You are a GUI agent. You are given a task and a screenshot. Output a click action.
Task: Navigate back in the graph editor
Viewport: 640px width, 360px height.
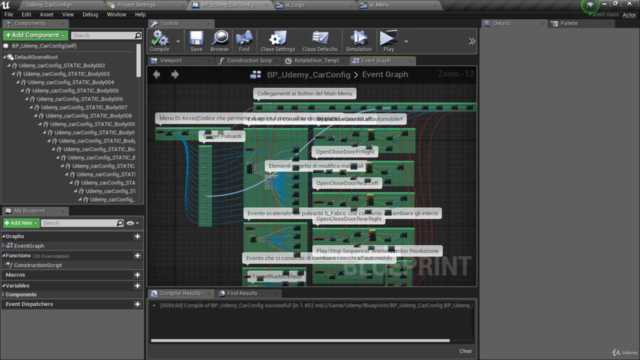(157, 74)
